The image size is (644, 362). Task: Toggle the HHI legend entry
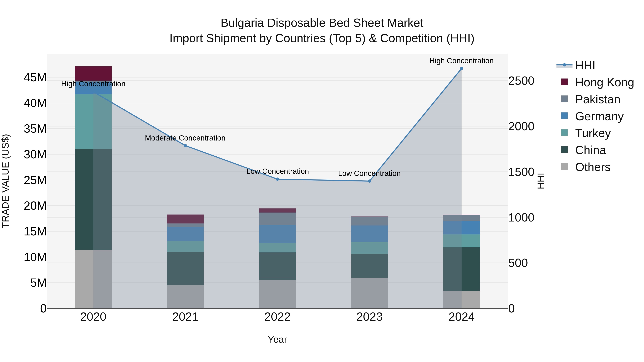pyautogui.click(x=576, y=65)
